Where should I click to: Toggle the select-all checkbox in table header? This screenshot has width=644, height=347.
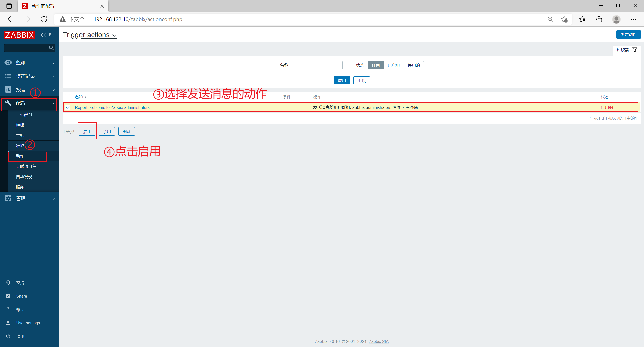pyautogui.click(x=67, y=97)
